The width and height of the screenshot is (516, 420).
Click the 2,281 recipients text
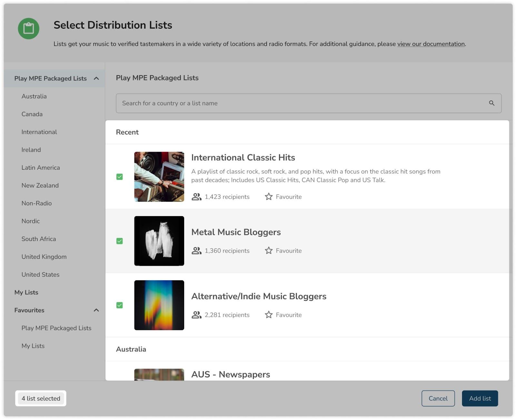pyautogui.click(x=227, y=315)
